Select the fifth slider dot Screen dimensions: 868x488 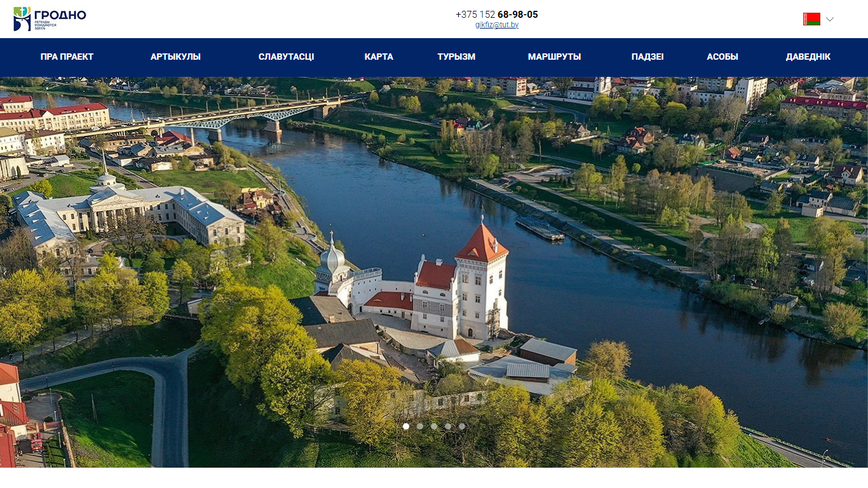(462, 426)
